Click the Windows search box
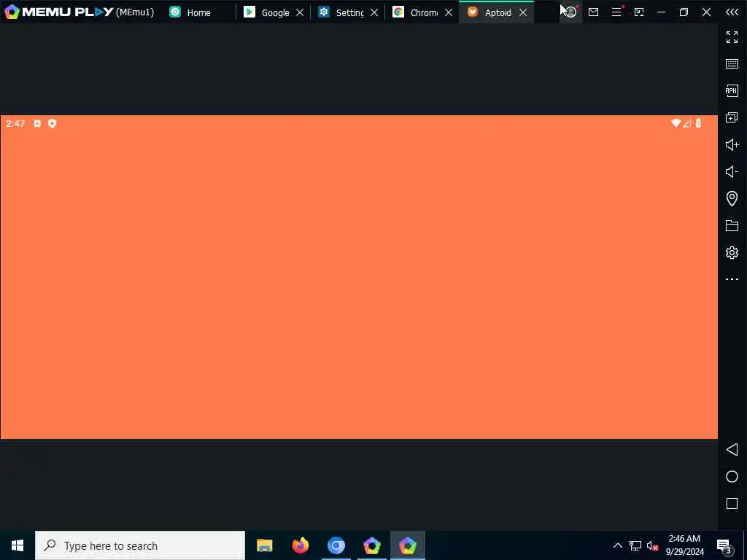 coord(140,545)
